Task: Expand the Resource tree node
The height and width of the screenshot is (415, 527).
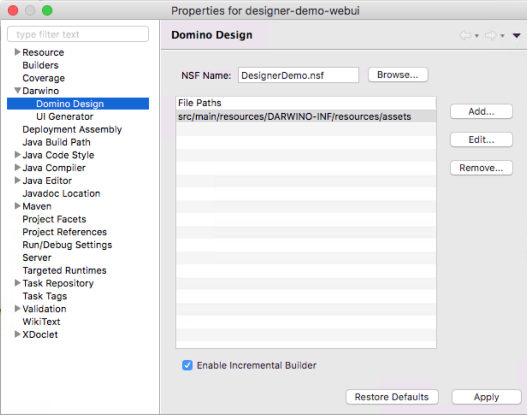Action: [x=17, y=52]
